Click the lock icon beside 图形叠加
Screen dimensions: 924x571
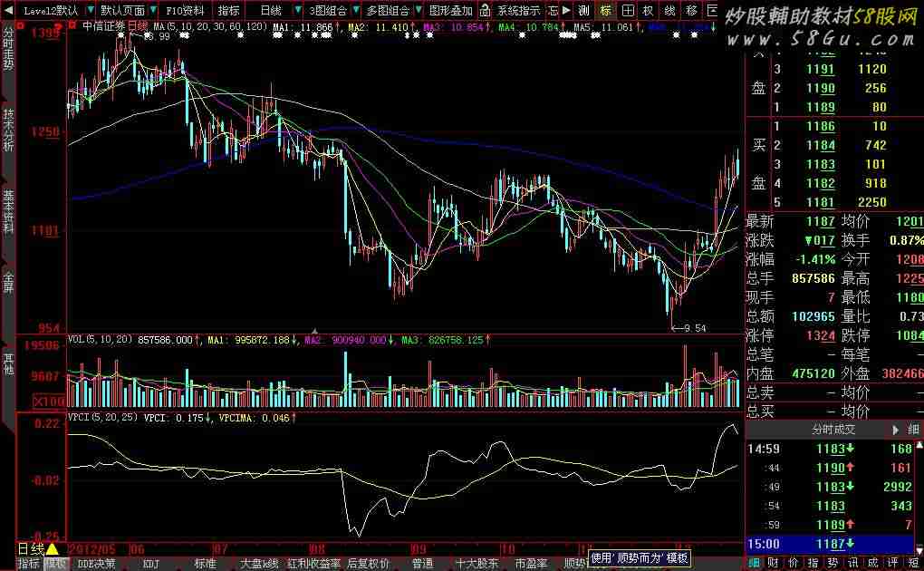(485, 10)
